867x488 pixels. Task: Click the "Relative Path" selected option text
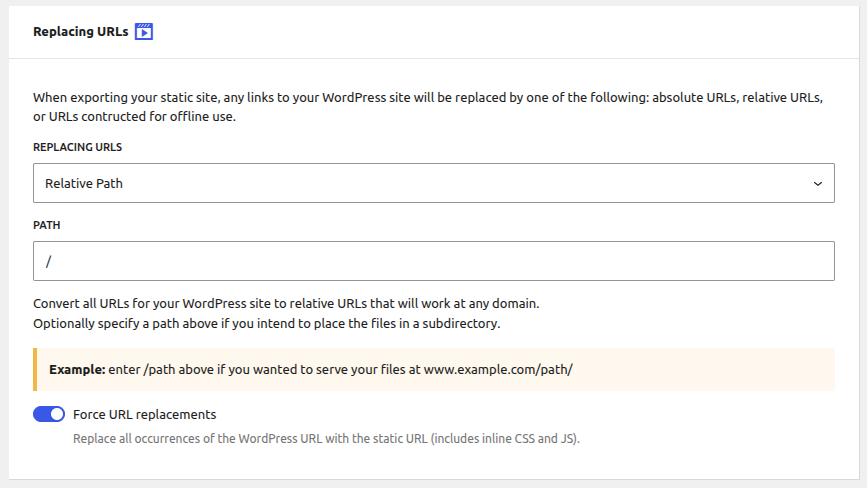pyautogui.click(x=84, y=184)
